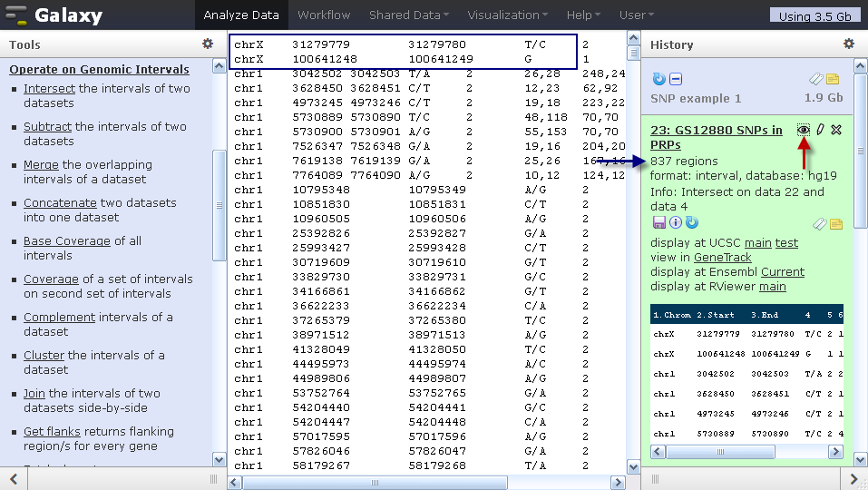Image resolution: width=868 pixels, height=490 pixels.
Task: Expand the Shared Data menu
Action: pyautogui.click(x=409, y=15)
